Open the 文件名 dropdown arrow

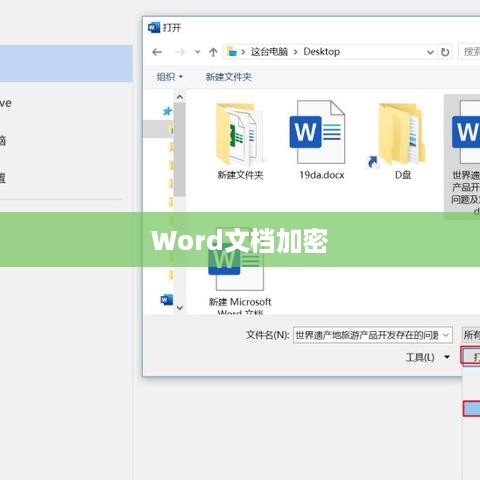coord(446,335)
